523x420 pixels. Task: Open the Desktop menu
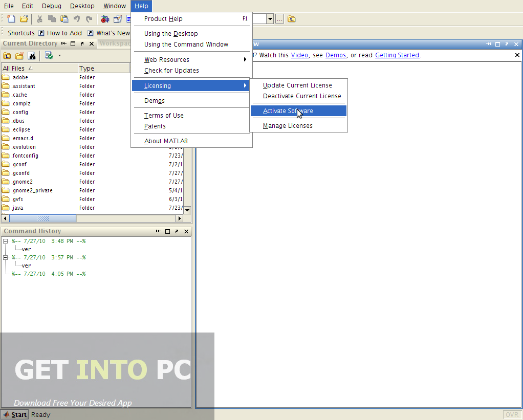click(x=82, y=6)
